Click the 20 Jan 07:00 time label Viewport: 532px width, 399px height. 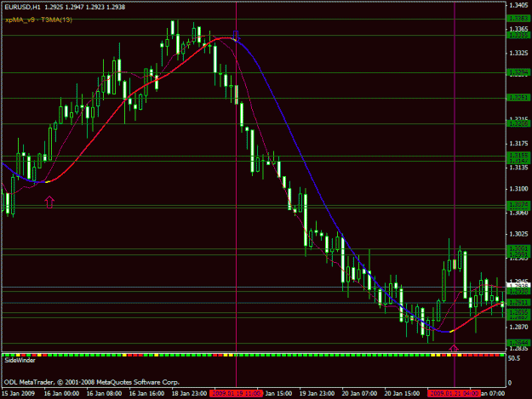click(359, 394)
